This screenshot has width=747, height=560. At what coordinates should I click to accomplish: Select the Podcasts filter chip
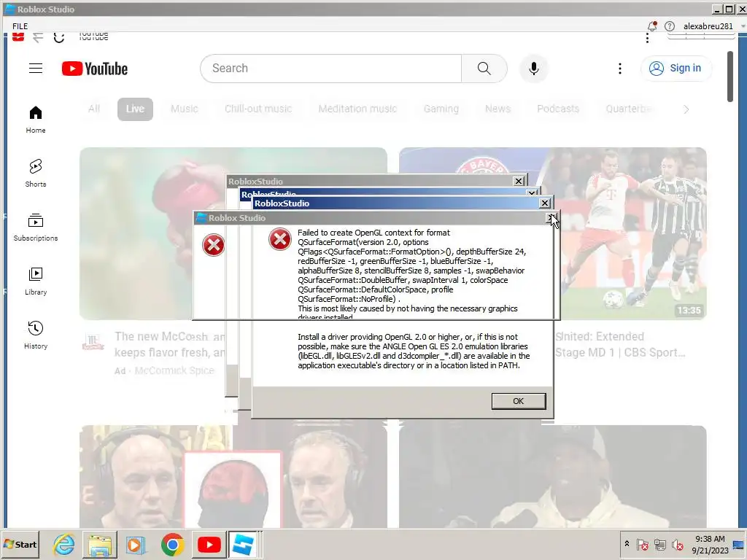point(558,109)
